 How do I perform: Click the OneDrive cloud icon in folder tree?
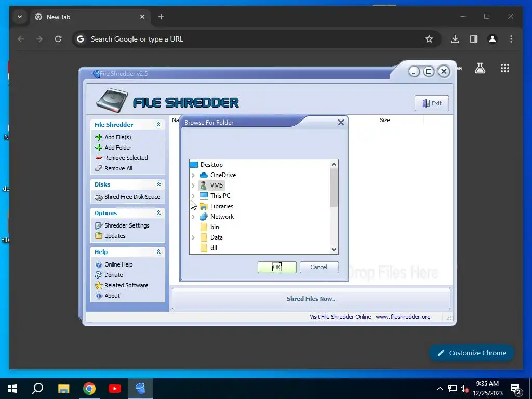(203, 175)
